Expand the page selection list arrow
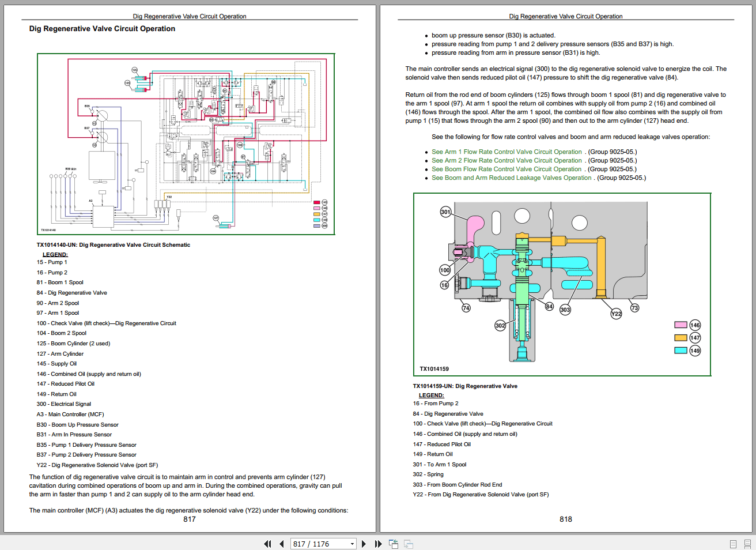This screenshot has width=756, height=550. click(x=351, y=544)
